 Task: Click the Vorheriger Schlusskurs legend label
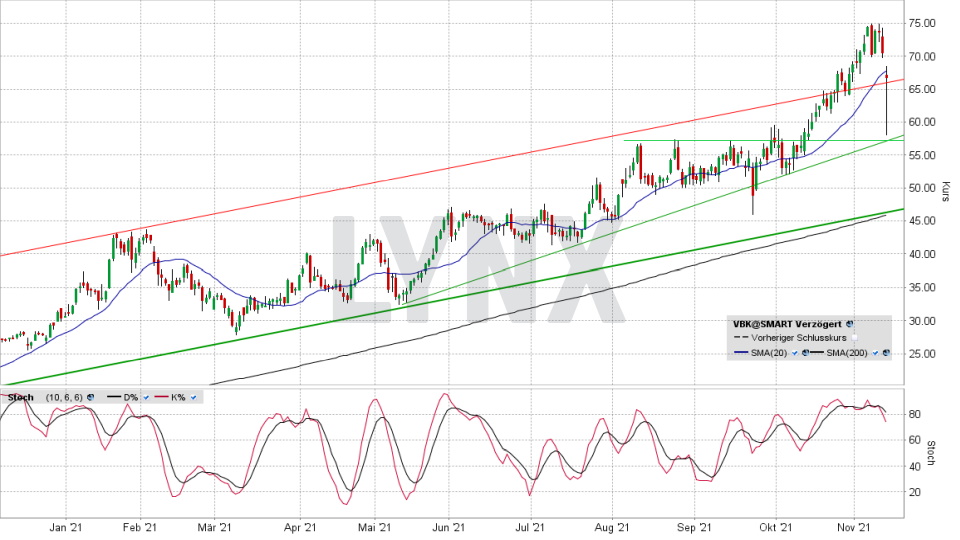(x=799, y=338)
